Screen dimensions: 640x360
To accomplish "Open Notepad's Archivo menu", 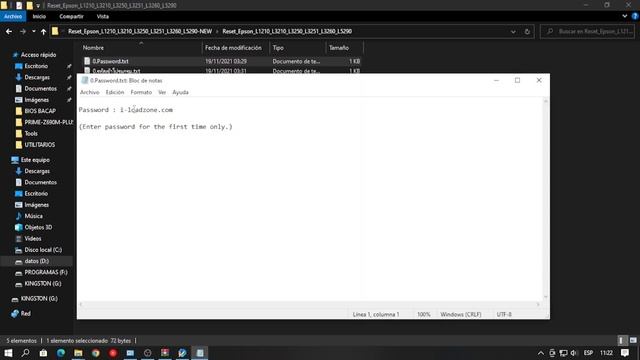I will tap(89, 92).
